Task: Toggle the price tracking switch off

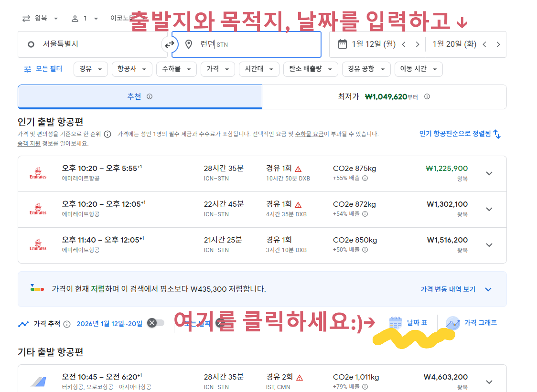Action: 156,323
